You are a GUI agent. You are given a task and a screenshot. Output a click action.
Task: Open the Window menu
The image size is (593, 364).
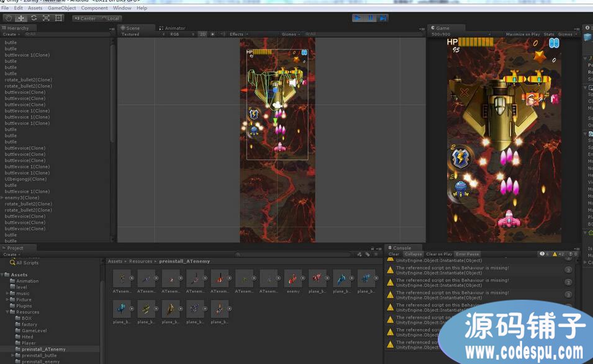[122, 8]
